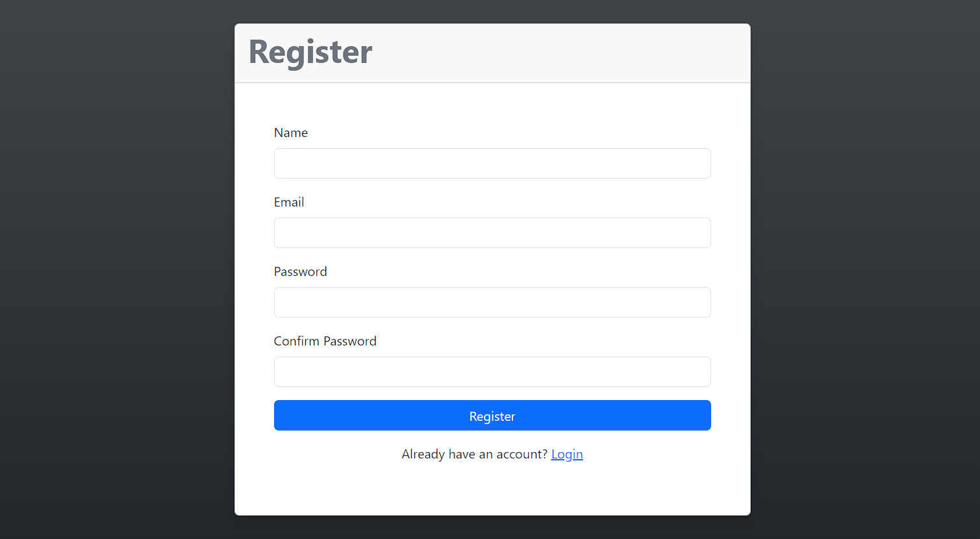Navigate to Login via the hyperlink
980x539 pixels.
[566, 454]
